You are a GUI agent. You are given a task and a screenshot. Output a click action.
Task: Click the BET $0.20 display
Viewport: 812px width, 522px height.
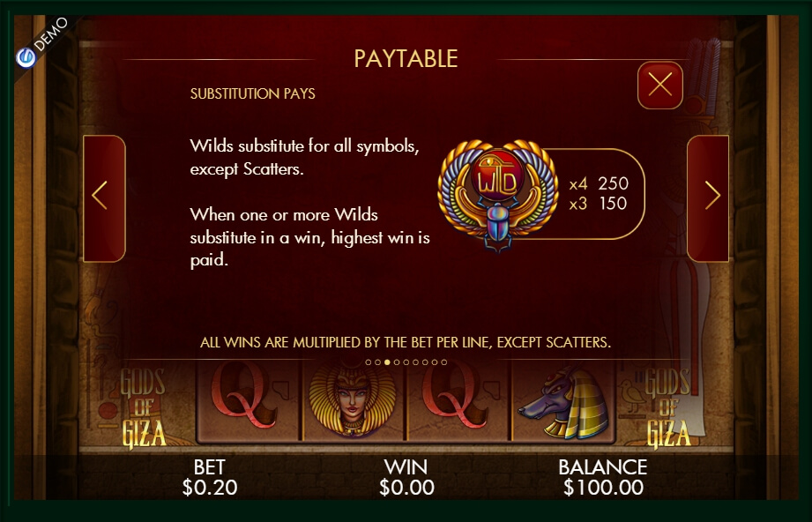(210, 477)
